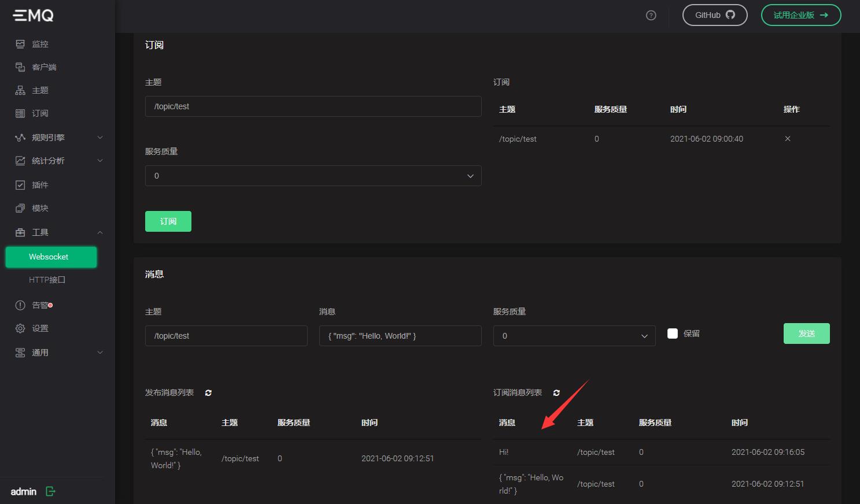Toggle the 保留 retain checkbox
Screen dimensions: 860x504
[x=673, y=333]
